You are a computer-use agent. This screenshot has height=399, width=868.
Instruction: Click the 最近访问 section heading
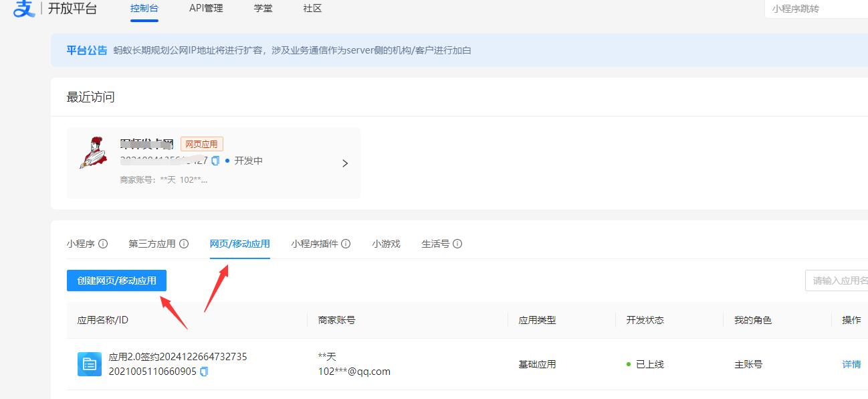[91, 97]
